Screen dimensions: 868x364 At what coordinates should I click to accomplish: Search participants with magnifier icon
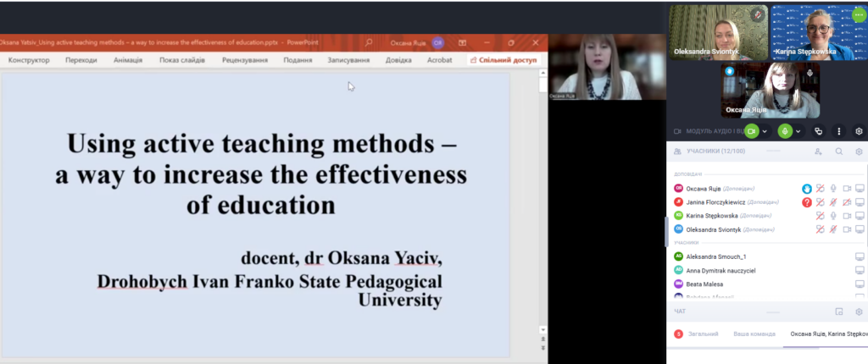pos(839,152)
